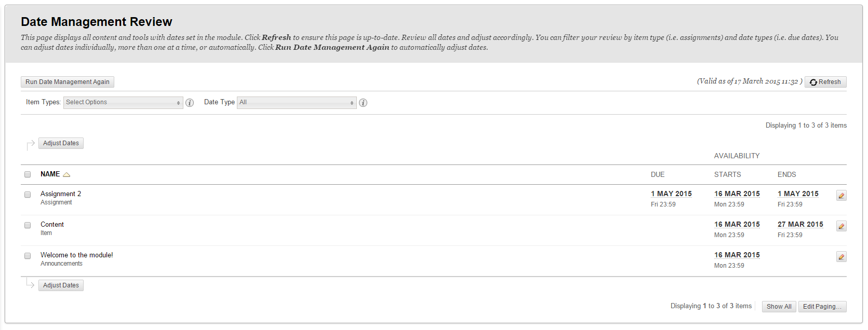Screen dimensions: 868x330
Task: Open the Edit Paging dialog
Action: pyautogui.click(x=822, y=306)
